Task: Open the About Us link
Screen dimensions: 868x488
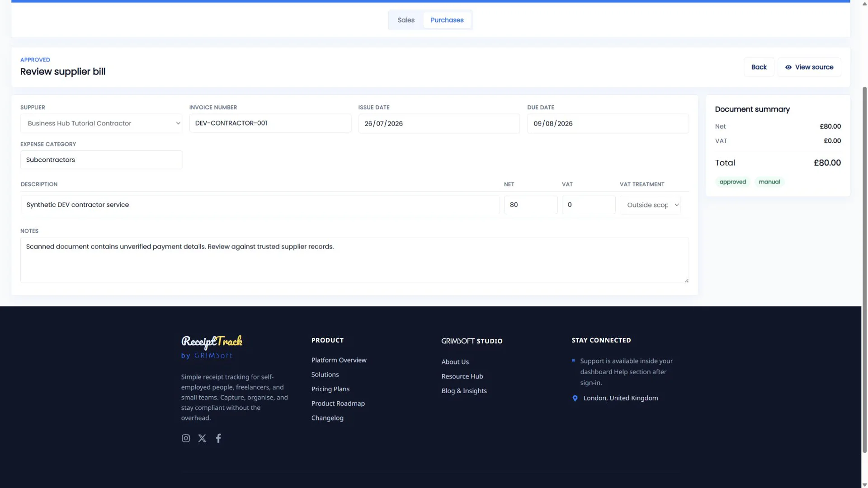Action: (x=455, y=362)
